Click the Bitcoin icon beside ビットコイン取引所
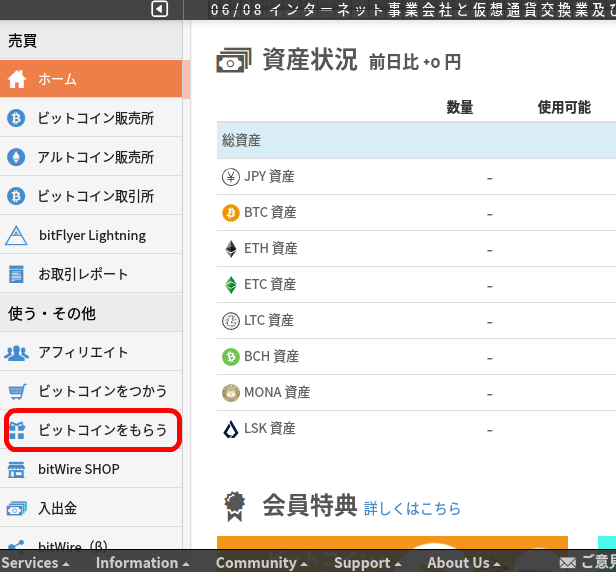The width and height of the screenshot is (616, 572). pyautogui.click(x=16, y=196)
